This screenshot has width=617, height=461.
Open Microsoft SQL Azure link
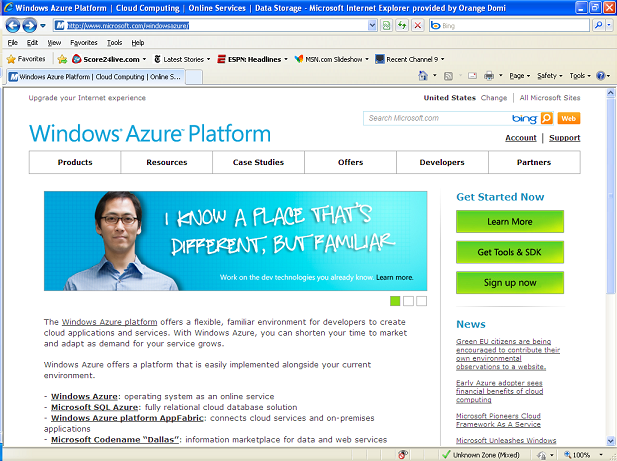[95, 407]
